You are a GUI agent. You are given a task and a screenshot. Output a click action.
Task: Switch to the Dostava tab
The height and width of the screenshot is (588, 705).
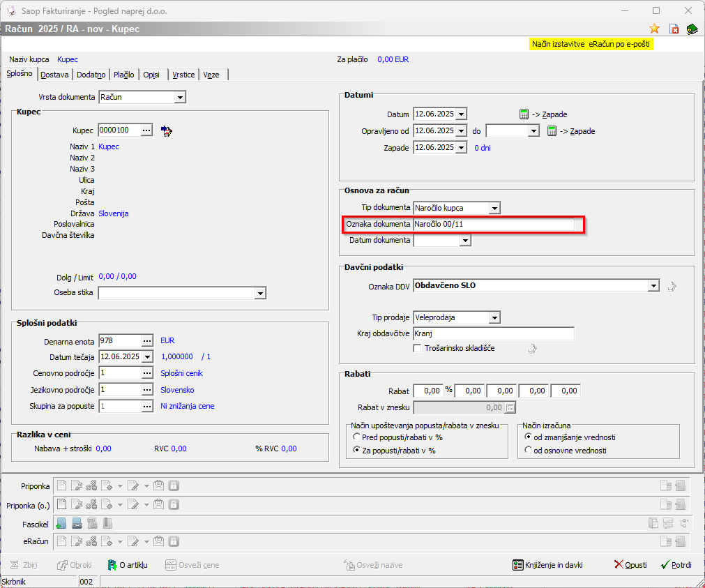[x=54, y=75]
